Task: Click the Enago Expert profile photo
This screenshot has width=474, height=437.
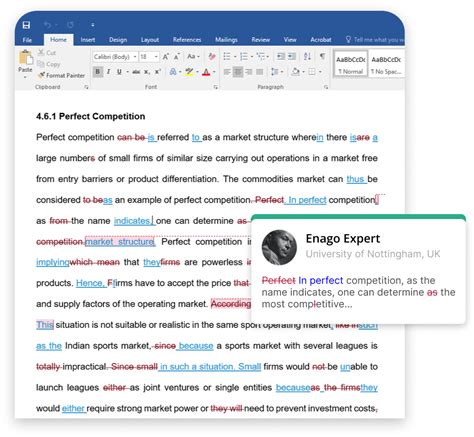Action: (x=279, y=247)
